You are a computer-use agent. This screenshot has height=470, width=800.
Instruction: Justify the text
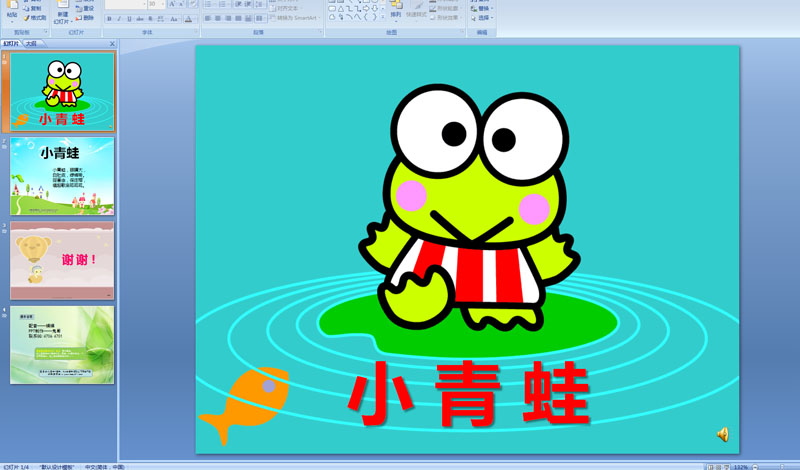[238, 18]
